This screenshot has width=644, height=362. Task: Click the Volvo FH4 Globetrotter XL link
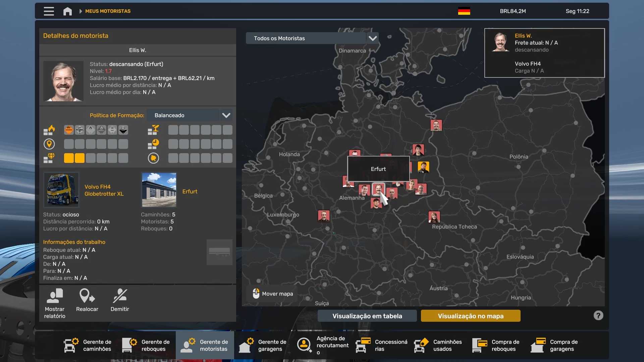(x=104, y=190)
